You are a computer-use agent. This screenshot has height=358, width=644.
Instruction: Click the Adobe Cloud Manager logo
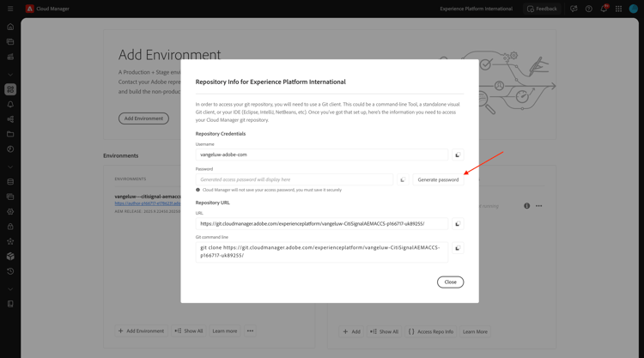tap(29, 9)
